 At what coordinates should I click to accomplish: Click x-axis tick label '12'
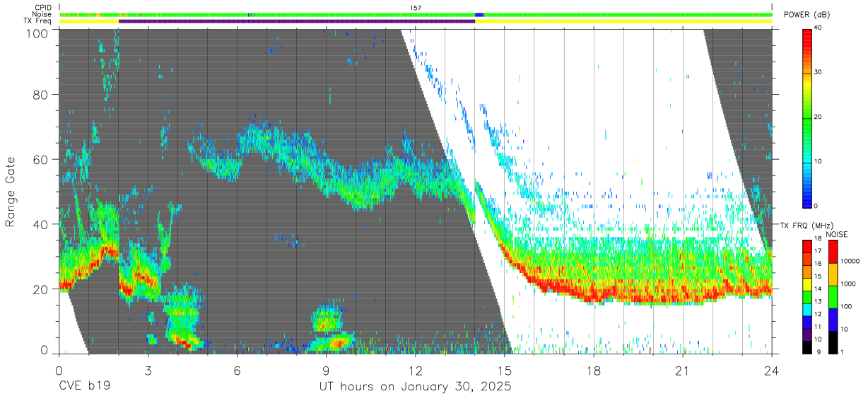click(x=415, y=371)
